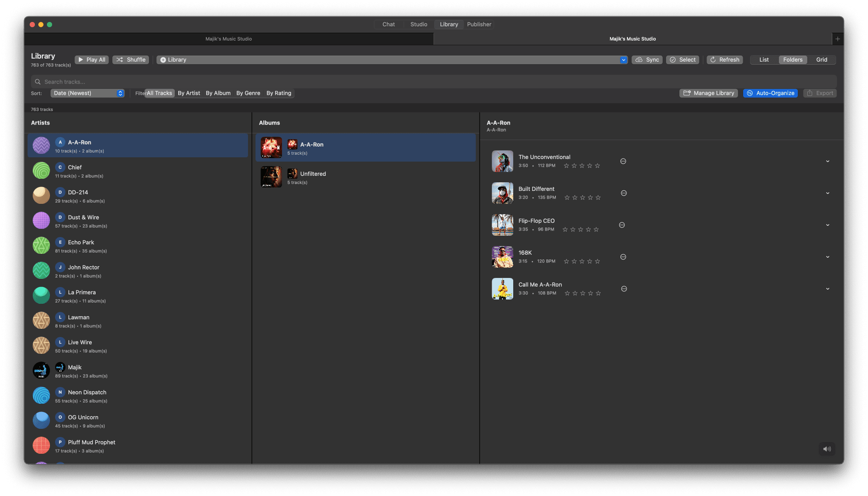This screenshot has width=868, height=496.
Task: Switch to the first Majik's Music Studio tab
Action: (x=229, y=39)
